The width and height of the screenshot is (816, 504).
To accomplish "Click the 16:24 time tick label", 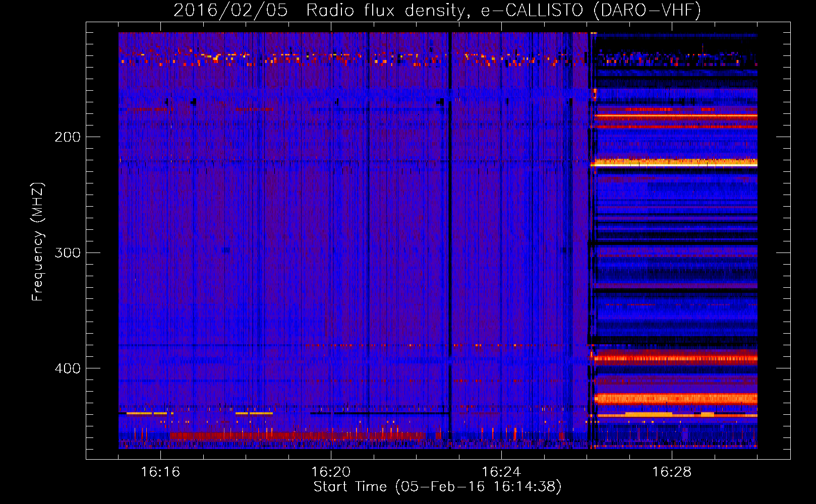I will (501, 472).
